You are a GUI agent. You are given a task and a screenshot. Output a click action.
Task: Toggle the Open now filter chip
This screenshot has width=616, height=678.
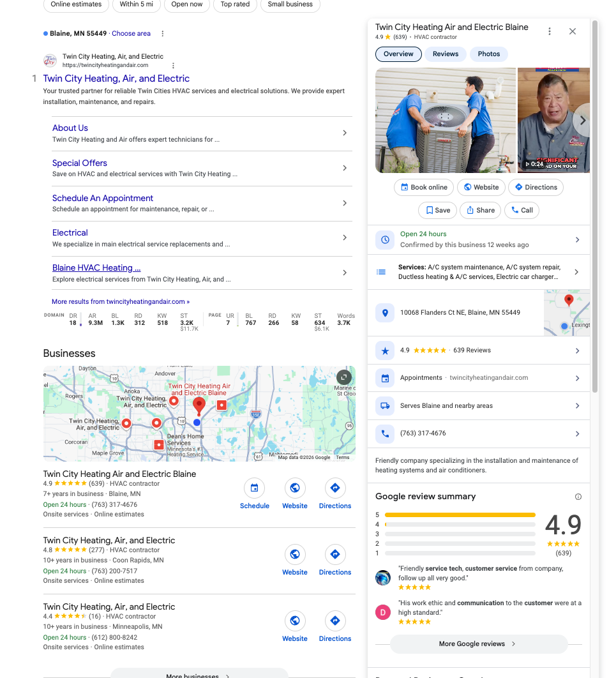(187, 4)
